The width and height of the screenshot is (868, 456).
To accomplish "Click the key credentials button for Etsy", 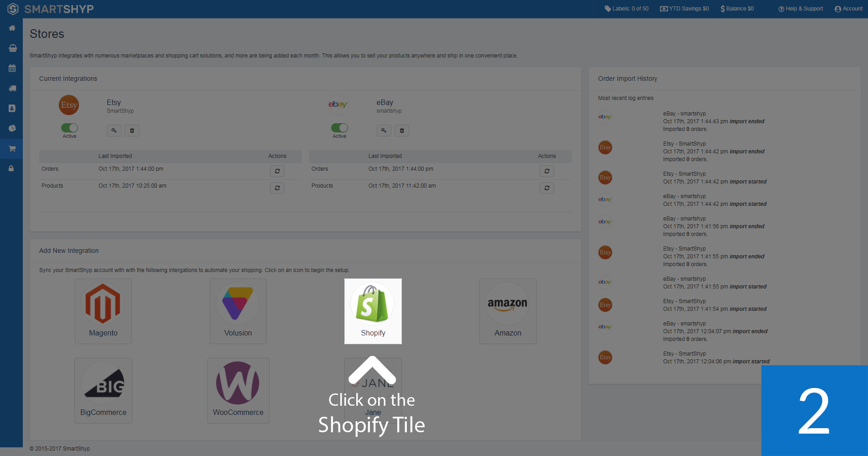I will point(114,131).
